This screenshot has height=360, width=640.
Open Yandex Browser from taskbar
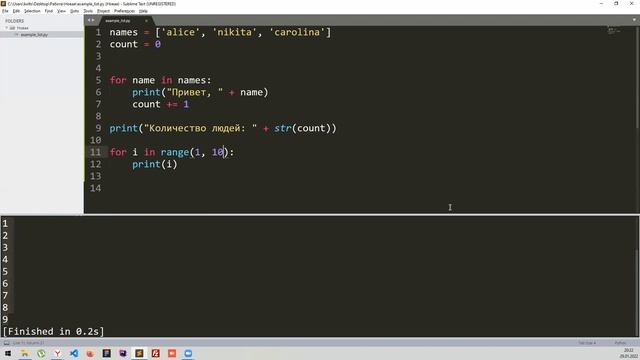pyautogui.click(x=57, y=353)
